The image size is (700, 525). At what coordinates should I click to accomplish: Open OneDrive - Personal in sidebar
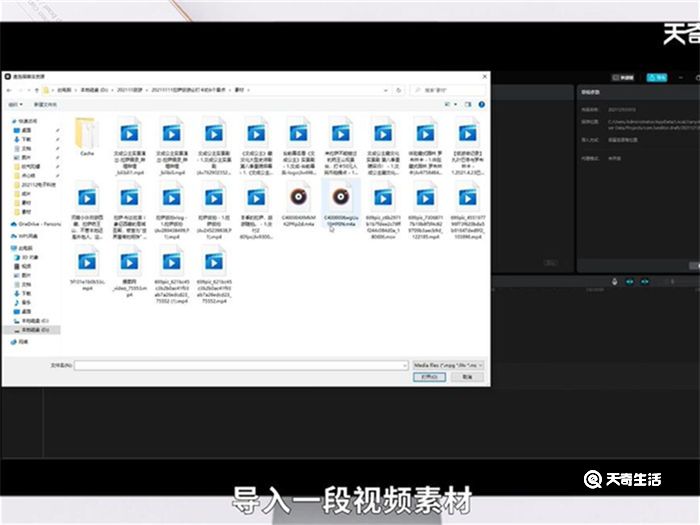point(36,224)
